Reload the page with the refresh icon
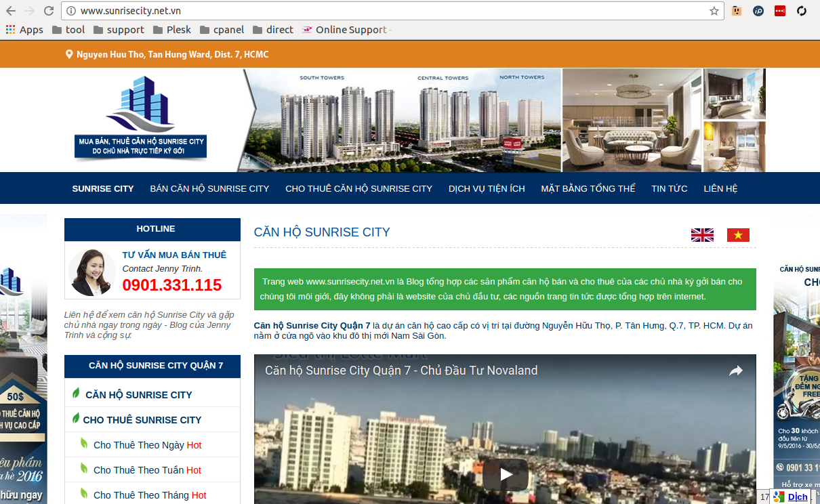 pyautogui.click(x=49, y=11)
